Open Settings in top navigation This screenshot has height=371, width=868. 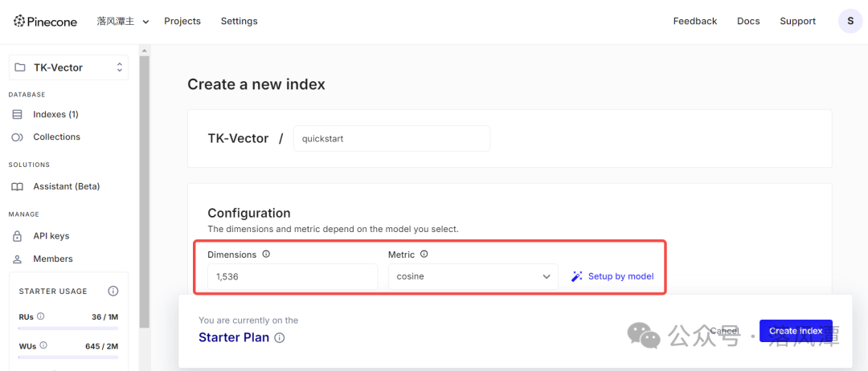tap(239, 22)
